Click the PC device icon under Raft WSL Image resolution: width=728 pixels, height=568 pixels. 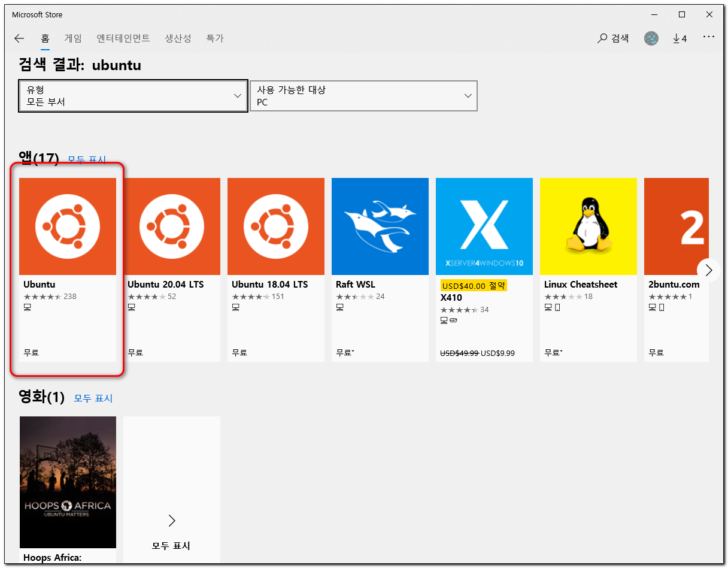click(339, 307)
